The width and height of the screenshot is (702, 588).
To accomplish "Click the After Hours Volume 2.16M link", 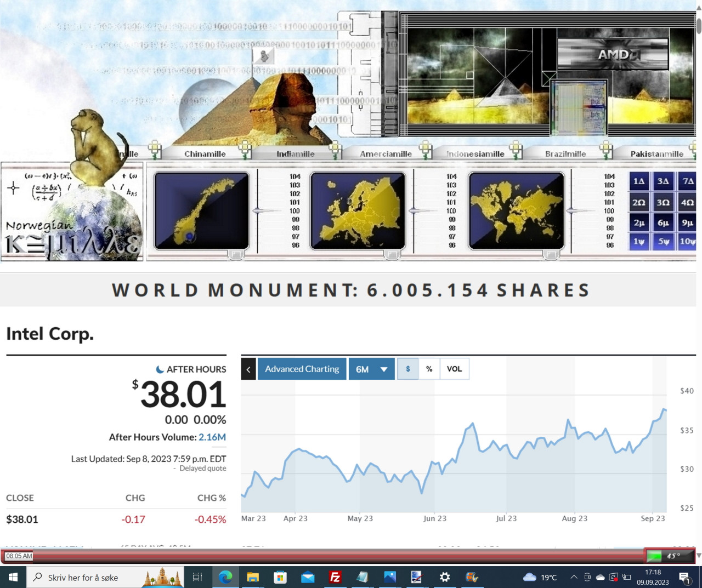I will pyautogui.click(x=212, y=437).
